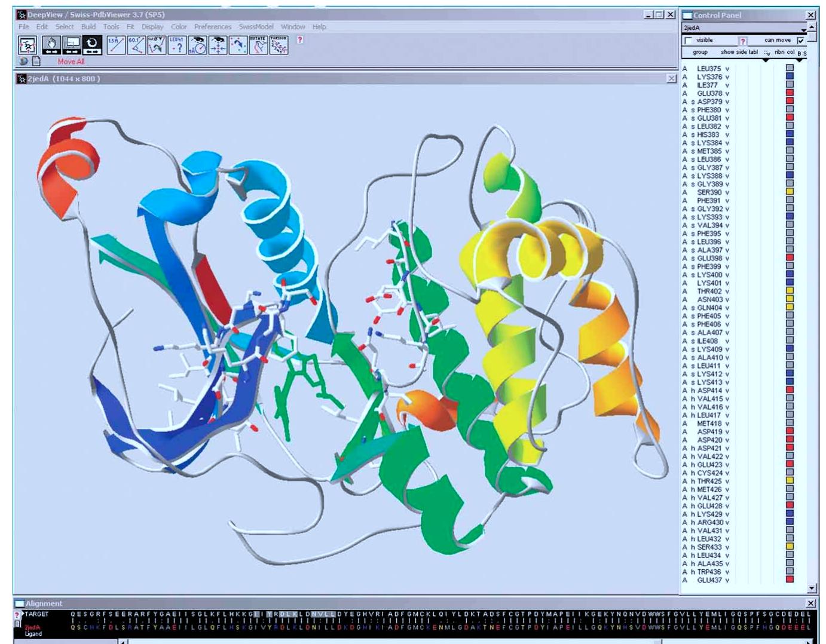Toggle the 'v' visibility mark for GLU437
Viewport: 826px width, 644px height.
727,580
